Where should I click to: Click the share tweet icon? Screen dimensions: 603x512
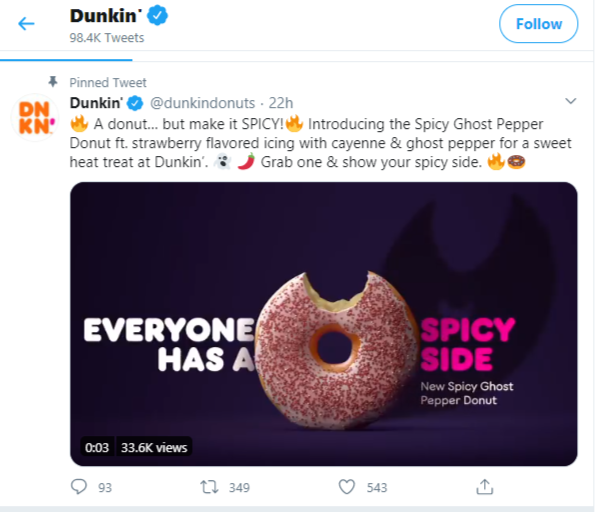tap(484, 487)
